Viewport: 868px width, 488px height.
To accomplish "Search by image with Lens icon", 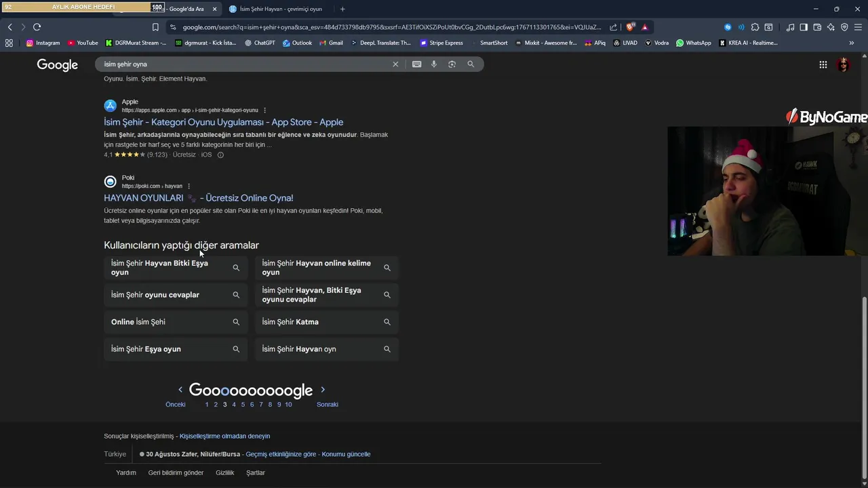I will coord(452,64).
